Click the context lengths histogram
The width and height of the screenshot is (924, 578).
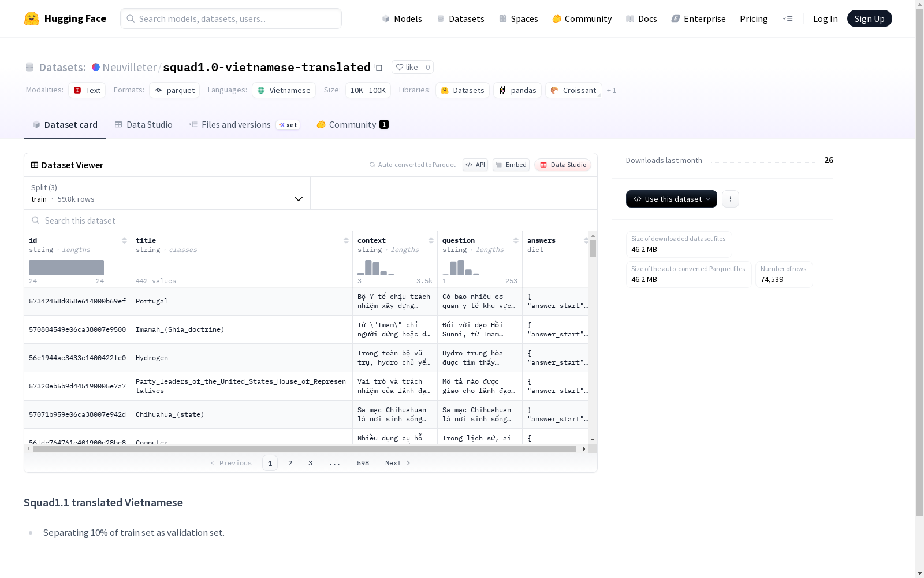395,268
